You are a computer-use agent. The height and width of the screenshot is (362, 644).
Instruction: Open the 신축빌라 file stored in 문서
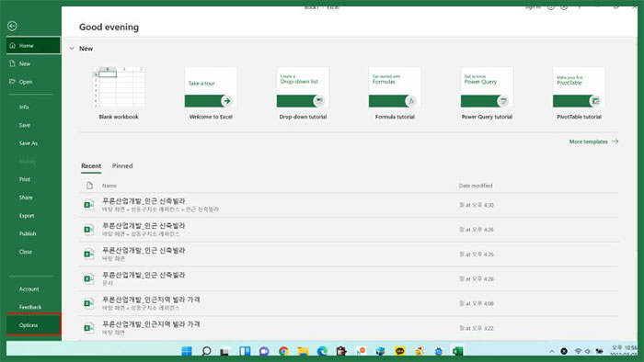(x=349, y=278)
